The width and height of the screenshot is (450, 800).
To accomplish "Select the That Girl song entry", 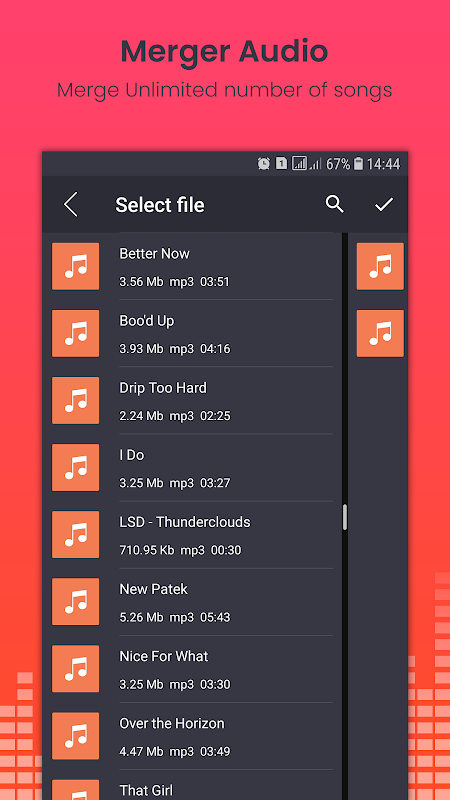I will coord(192,786).
